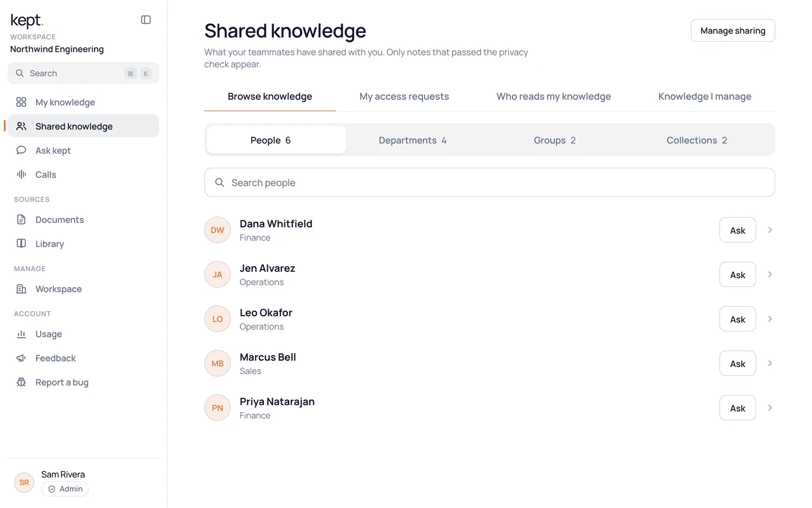Screen dimensions: 812x508
Task: Collapse the sidebar with the panel icon
Action: [x=146, y=20]
